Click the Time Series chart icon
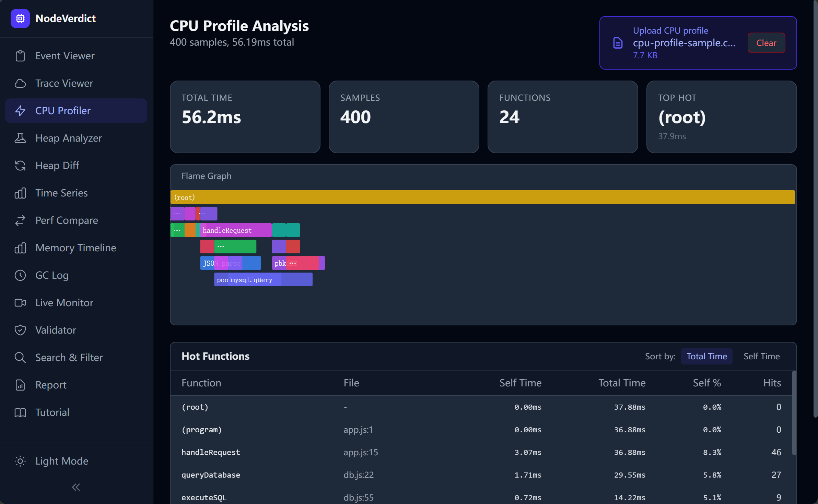 pos(20,193)
